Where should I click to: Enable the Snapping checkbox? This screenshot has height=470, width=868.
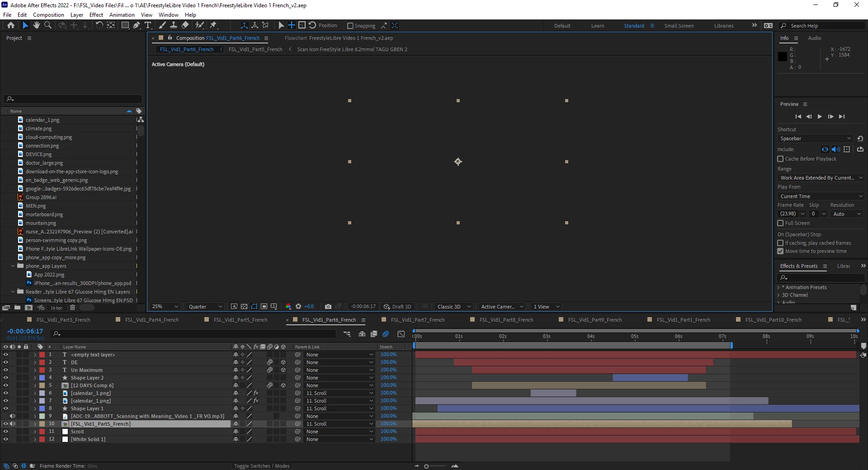[350, 26]
